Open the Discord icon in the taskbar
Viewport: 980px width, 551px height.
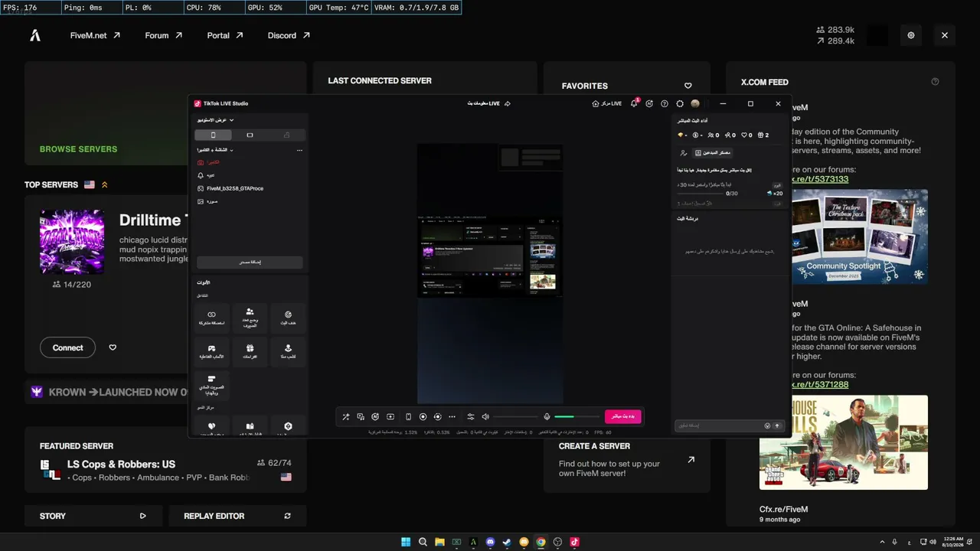(x=490, y=543)
